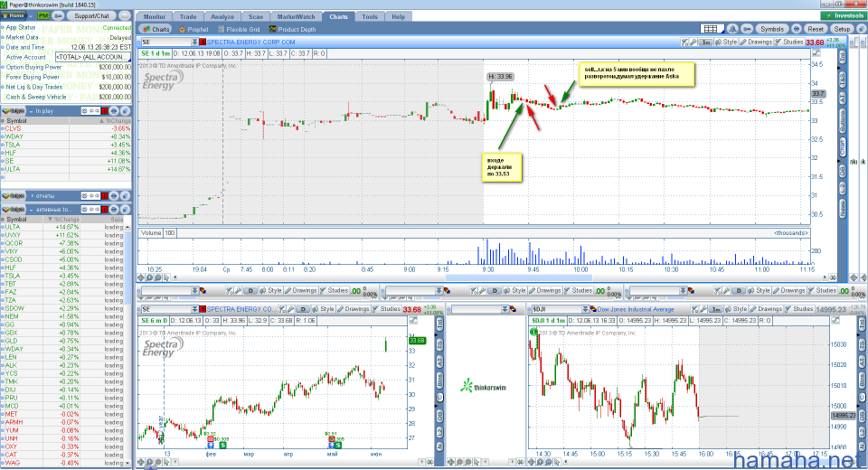Viewport: 868px width, 470px height.
Task: Click the messages envelope icon
Action: (125, 16)
